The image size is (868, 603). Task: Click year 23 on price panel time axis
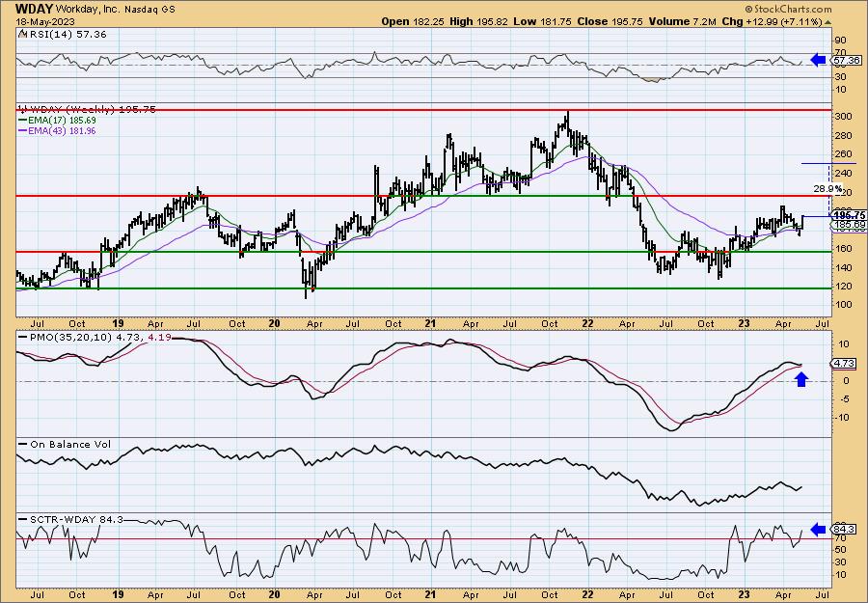click(x=745, y=323)
